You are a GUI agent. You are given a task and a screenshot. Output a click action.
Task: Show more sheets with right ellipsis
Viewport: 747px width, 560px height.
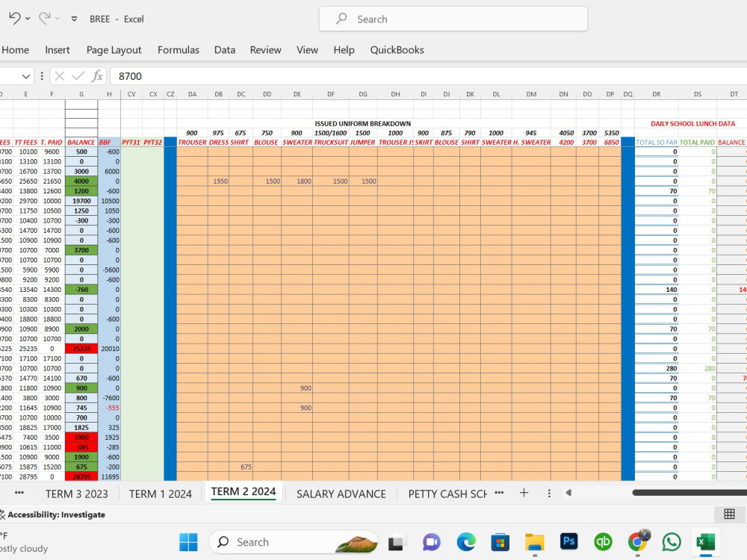tap(499, 493)
